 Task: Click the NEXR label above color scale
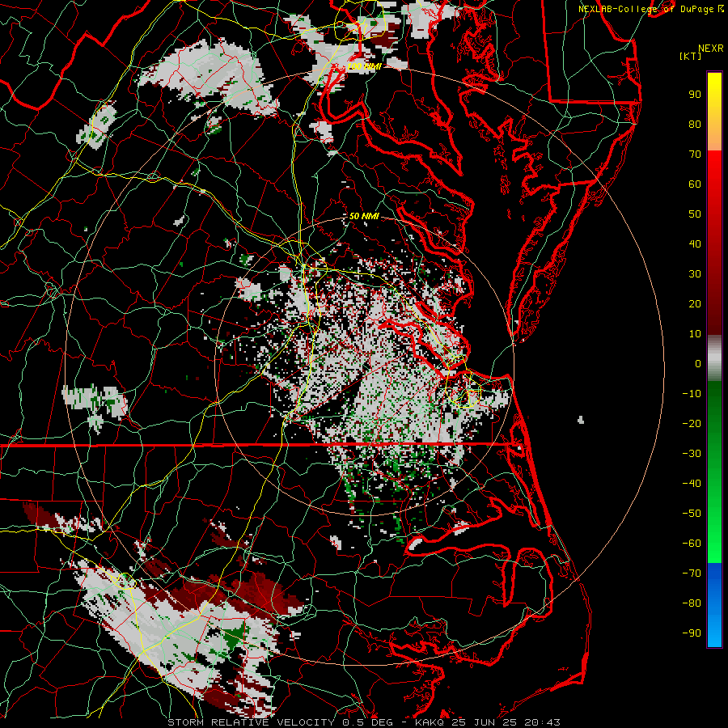click(x=710, y=49)
